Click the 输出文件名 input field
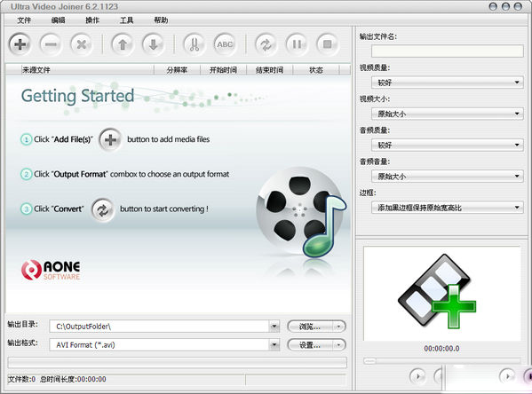532x394 pixels. 447,51
